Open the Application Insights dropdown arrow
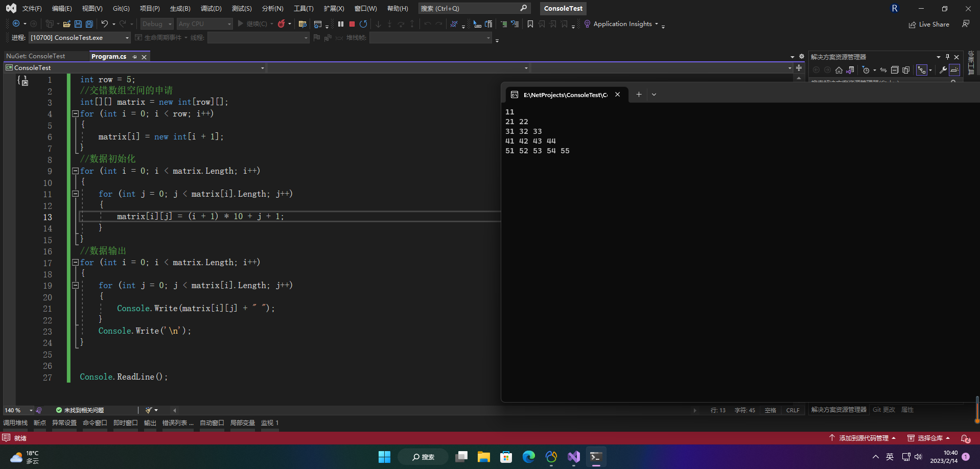The height and width of the screenshot is (469, 980). [x=657, y=24]
